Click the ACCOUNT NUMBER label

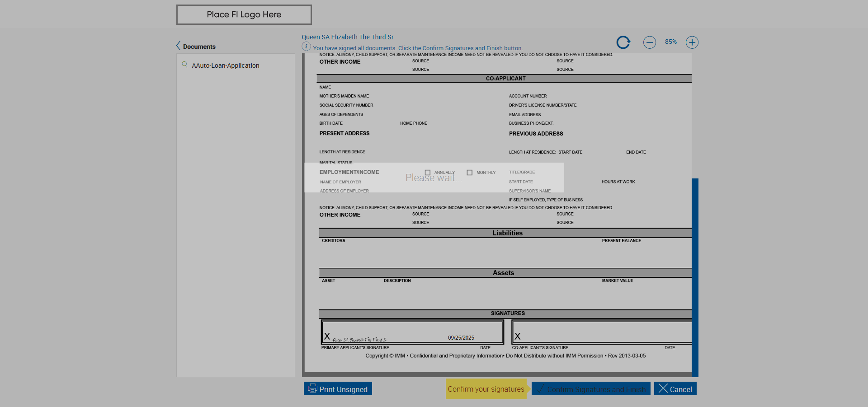(x=528, y=96)
